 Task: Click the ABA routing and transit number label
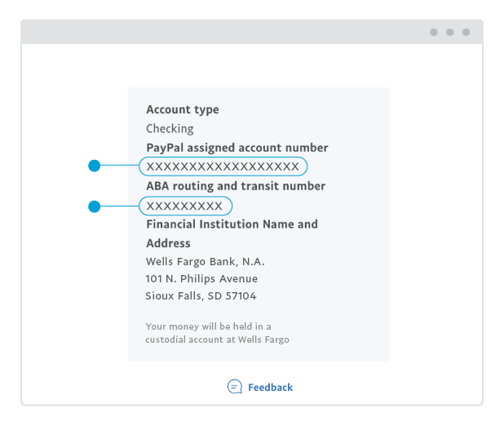[x=236, y=186]
